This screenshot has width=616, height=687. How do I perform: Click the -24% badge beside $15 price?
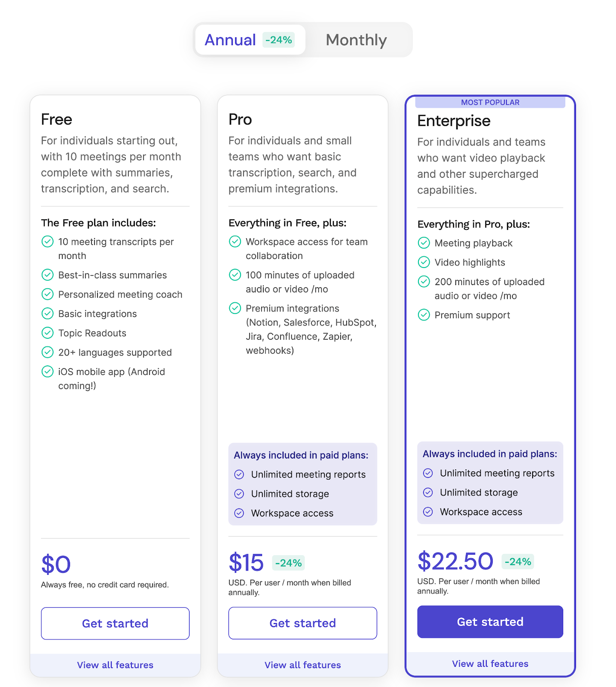pyautogui.click(x=288, y=563)
